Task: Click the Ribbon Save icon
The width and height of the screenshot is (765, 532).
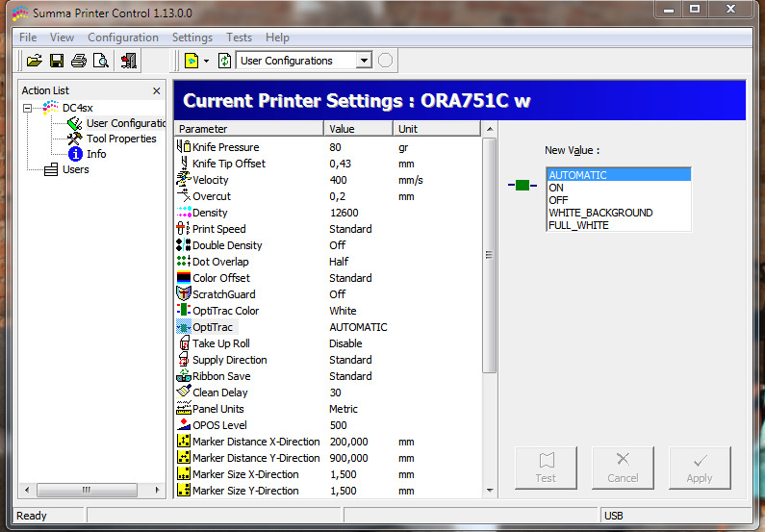Action: point(184,375)
